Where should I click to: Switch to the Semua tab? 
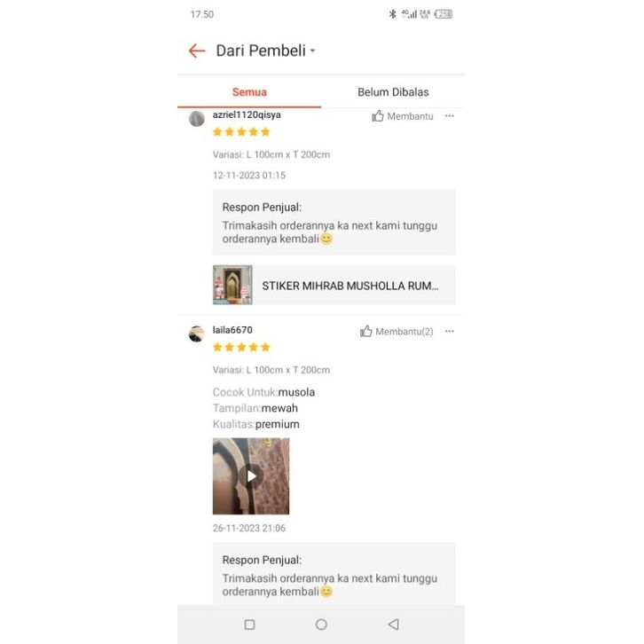[x=249, y=92]
